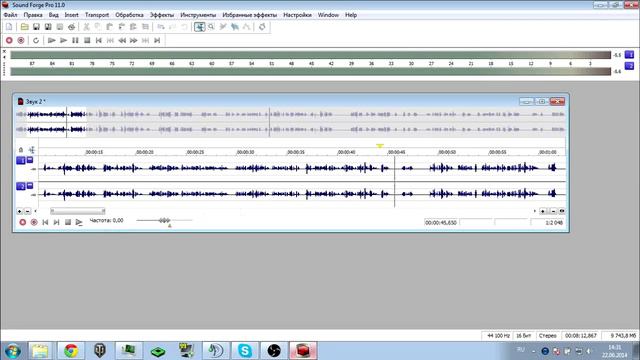Open the Инструменты menu
Image resolution: width=640 pixels, height=360 pixels.
coord(198,15)
